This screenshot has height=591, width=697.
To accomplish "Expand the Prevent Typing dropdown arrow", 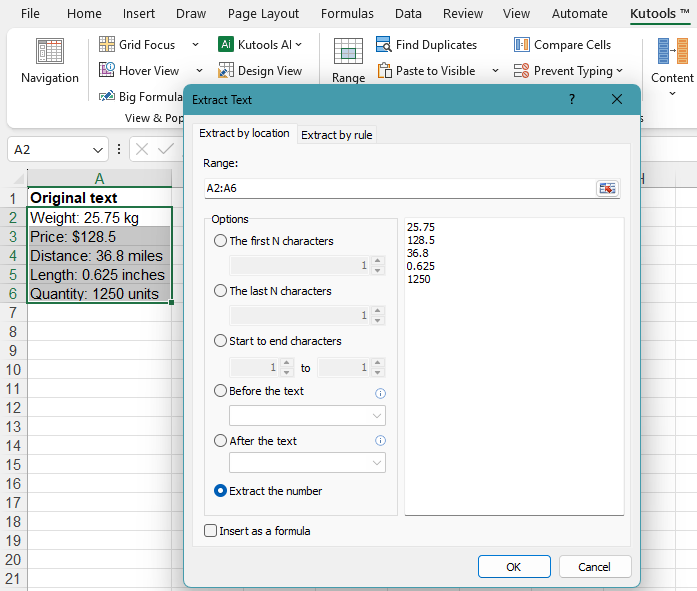I will click(x=620, y=70).
